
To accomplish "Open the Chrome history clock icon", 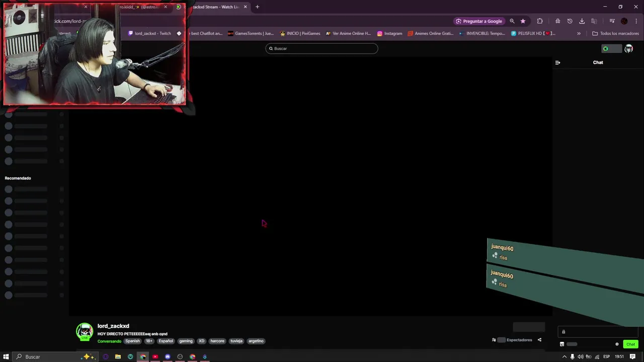I will [570, 21].
